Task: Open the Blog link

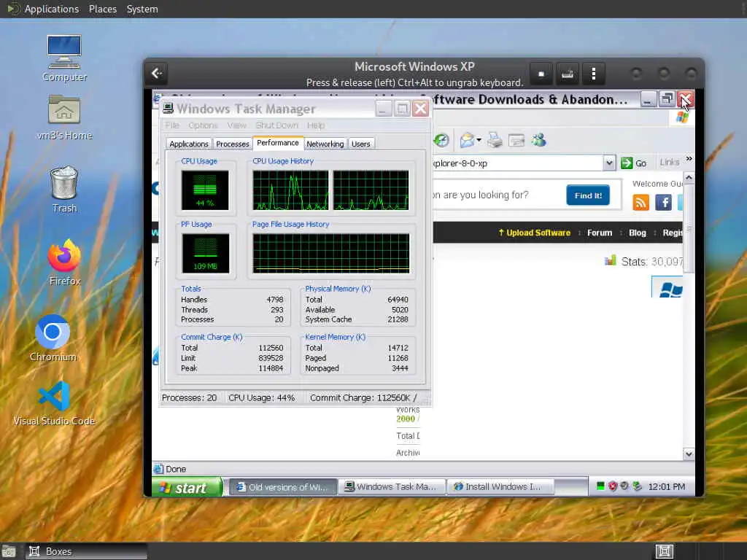Action: tap(637, 233)
